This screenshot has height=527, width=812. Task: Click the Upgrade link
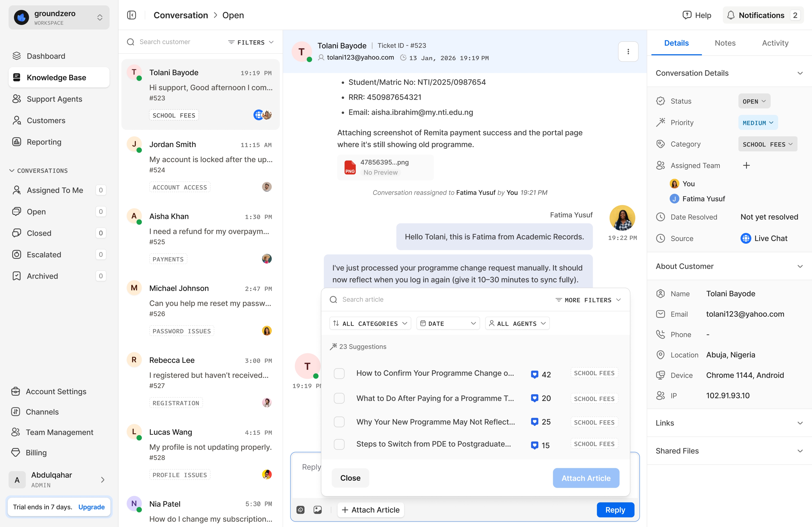point(91,507)
